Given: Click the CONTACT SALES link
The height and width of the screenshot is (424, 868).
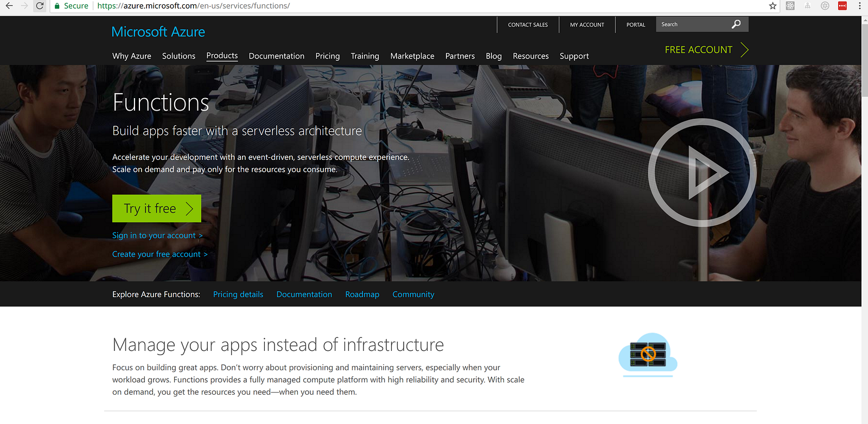Looking at the screenshot, I should coord(528,24).
